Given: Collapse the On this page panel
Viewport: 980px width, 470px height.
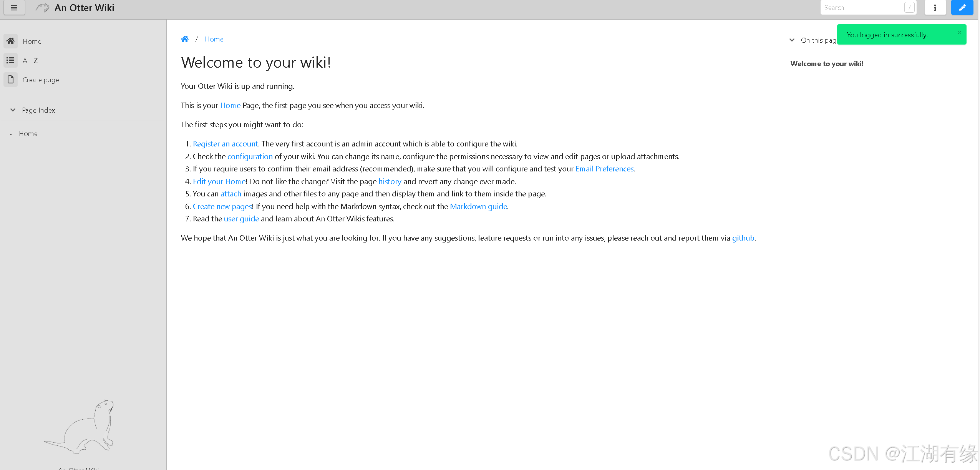Looking at the screenshot, I should pyautogui.click(x=792, y=40).
